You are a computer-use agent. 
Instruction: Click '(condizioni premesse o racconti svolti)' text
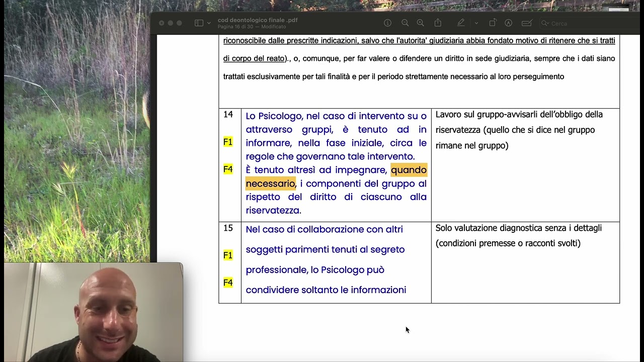pyautogui.click(x=508, y=243)
